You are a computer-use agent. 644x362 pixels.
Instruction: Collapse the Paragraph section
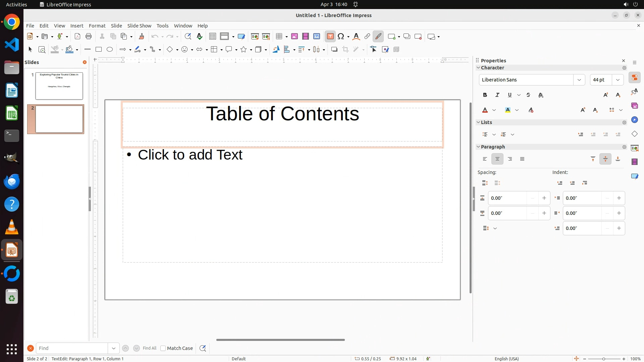click(479, 147)
